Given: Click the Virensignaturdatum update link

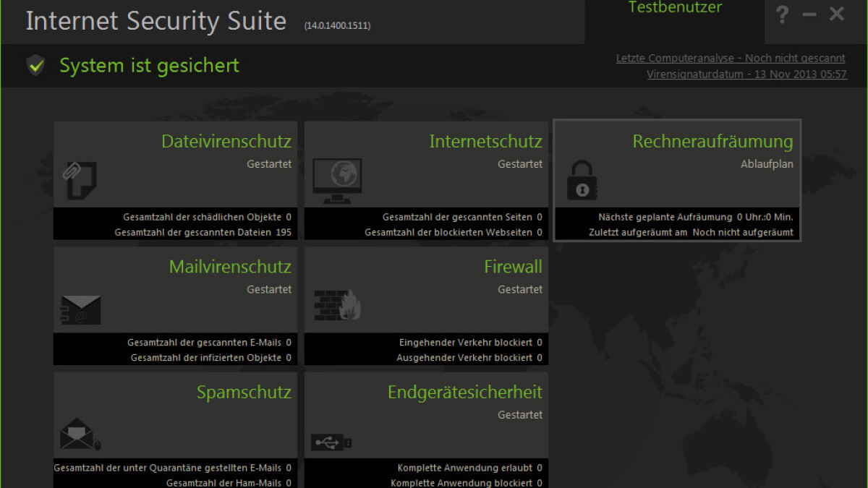Looking at the screenshot, I should (746, 74).
